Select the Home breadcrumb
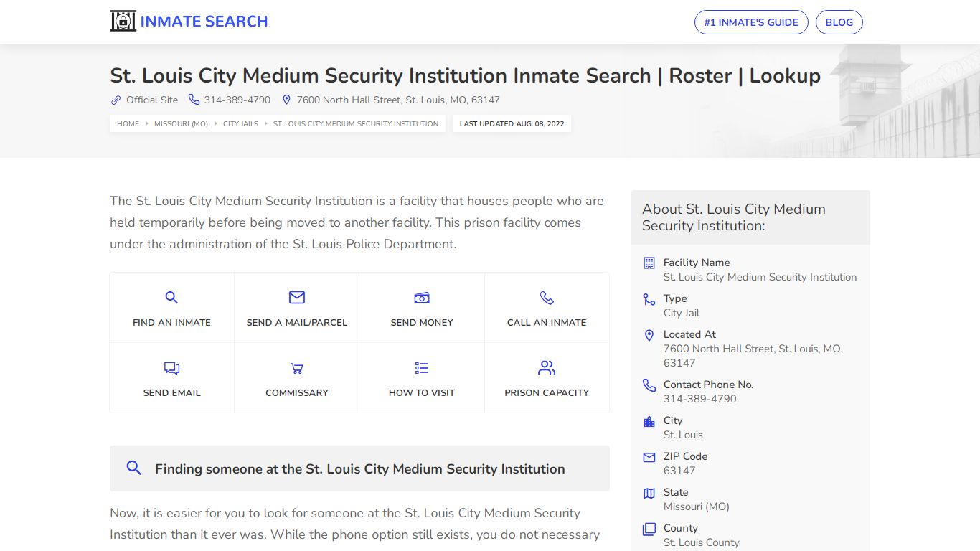980x551 pixels. click(128, 123)
